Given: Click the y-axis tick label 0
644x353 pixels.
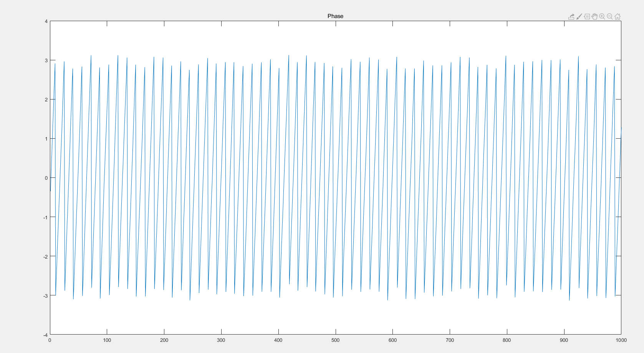Looking at the screenshot, I should [46, 178].
